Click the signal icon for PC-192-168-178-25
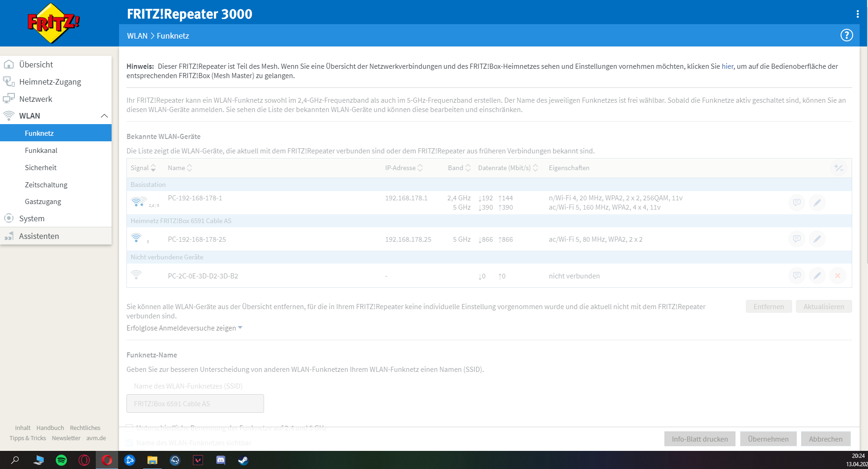This screenshot has width=868, height=469. [x=137, y=238]
